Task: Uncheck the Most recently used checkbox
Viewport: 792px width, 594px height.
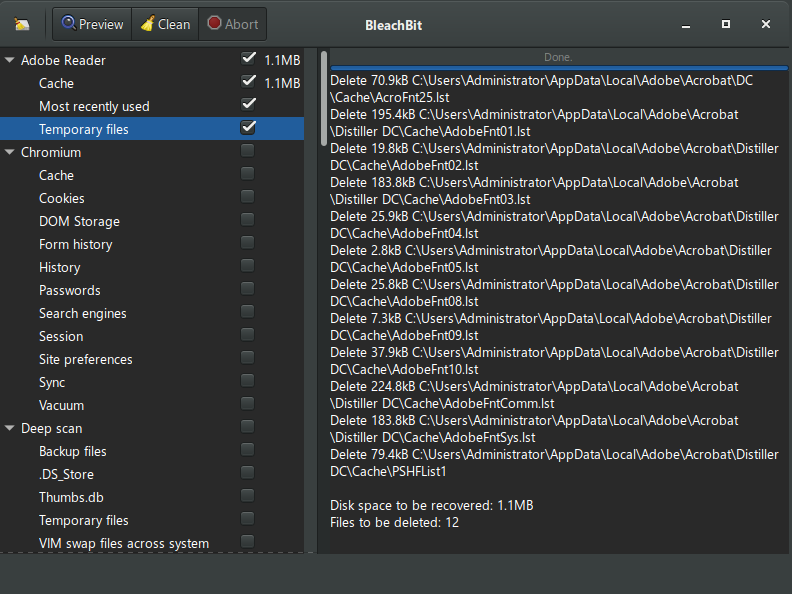Action: (248, 105)
